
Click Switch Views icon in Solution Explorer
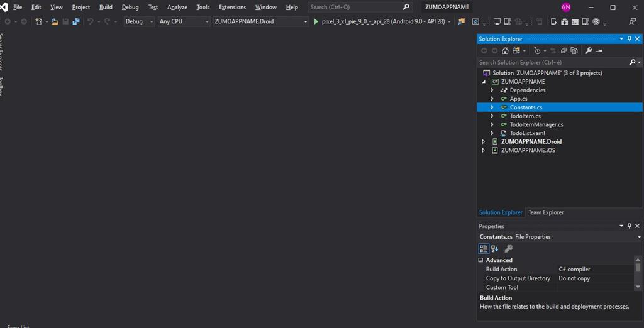[516, 50]
